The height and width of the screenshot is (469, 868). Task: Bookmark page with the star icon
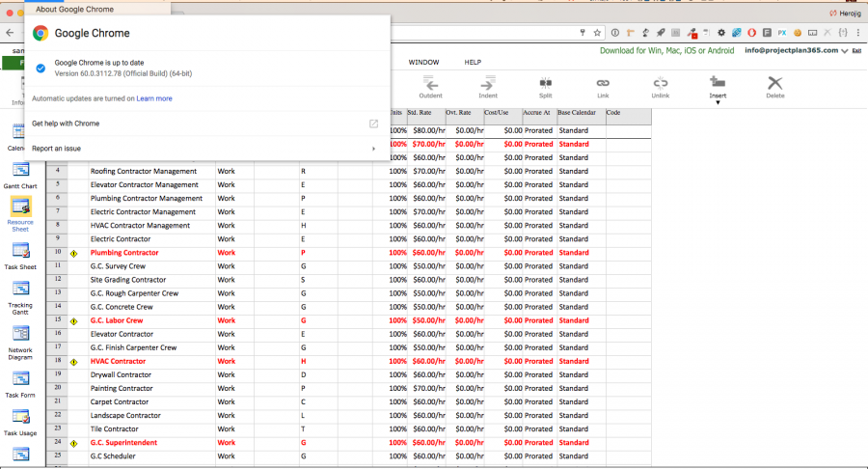click(597, 33)
